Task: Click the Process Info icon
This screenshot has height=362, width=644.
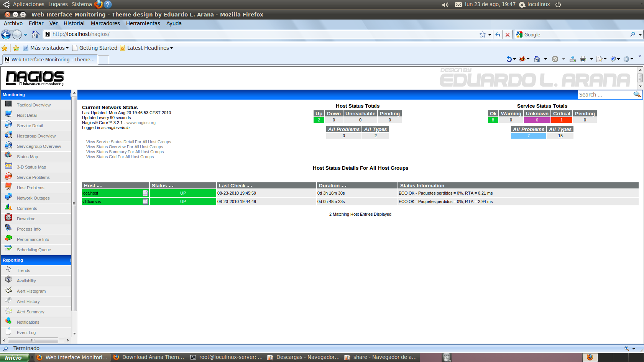Action: click(8, 228)
